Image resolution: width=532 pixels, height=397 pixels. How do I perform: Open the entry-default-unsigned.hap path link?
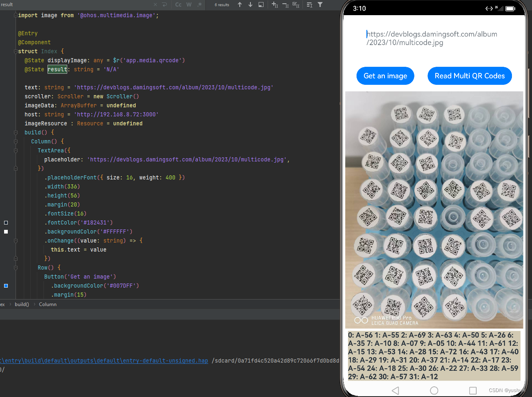click(104, 361)
